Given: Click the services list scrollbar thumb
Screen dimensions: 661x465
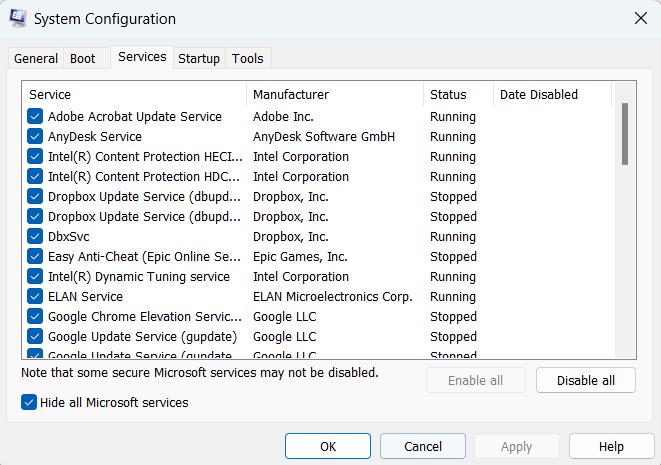Looking at the screenshot, I should (x=625, y=134).
